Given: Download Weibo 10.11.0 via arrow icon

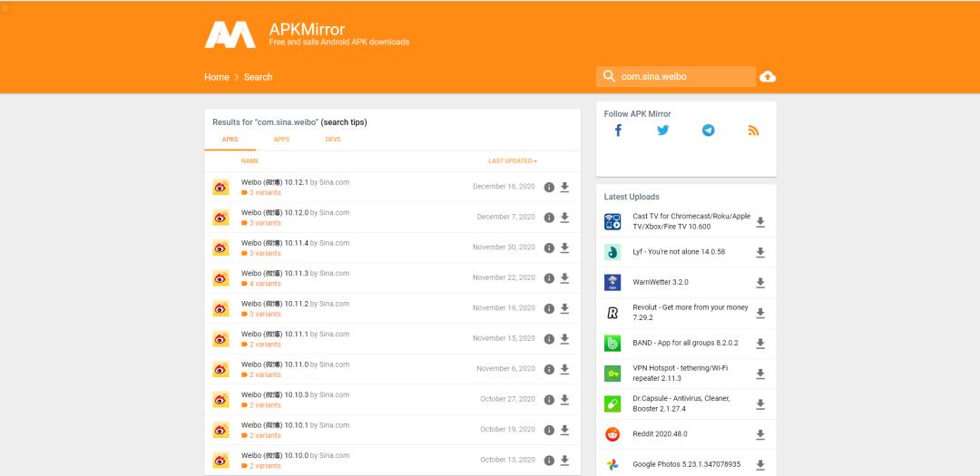Looking at the screenshot, I should point(565,369).
